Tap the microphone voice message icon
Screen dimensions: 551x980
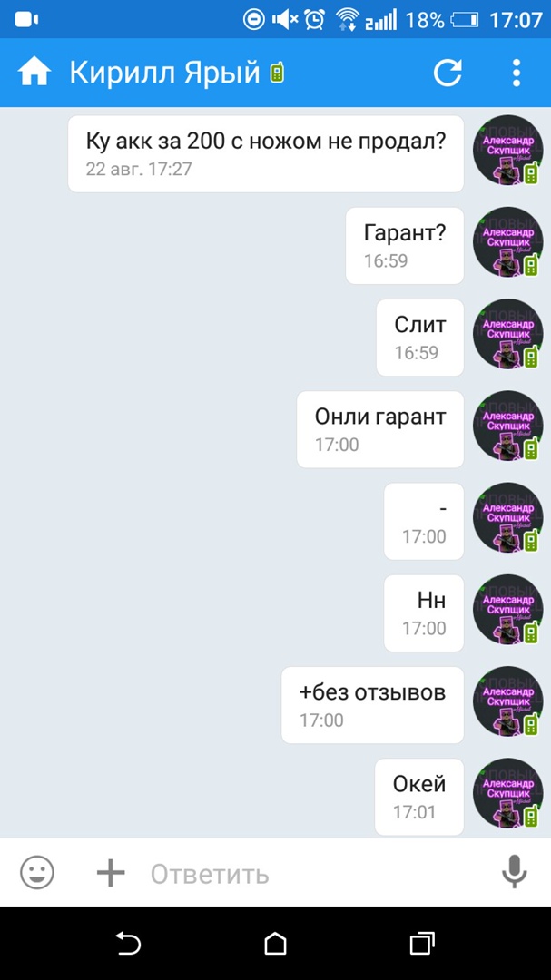click(515, 872)
